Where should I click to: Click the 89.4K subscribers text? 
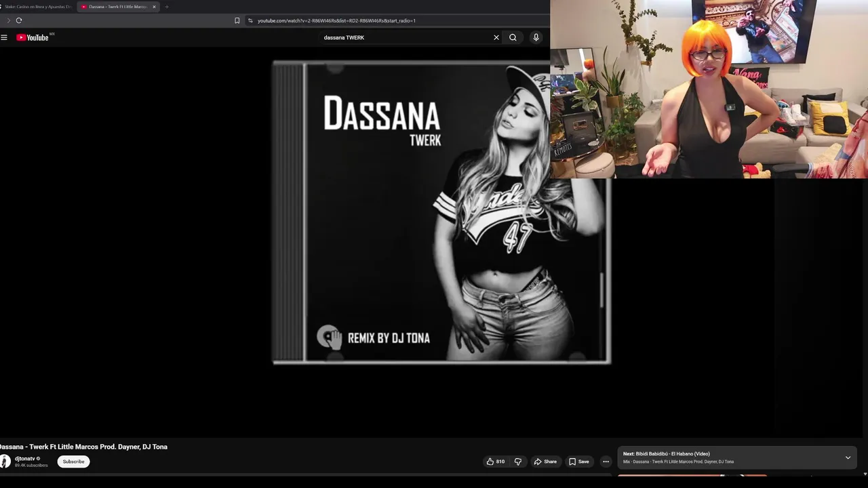pos(31,466)
